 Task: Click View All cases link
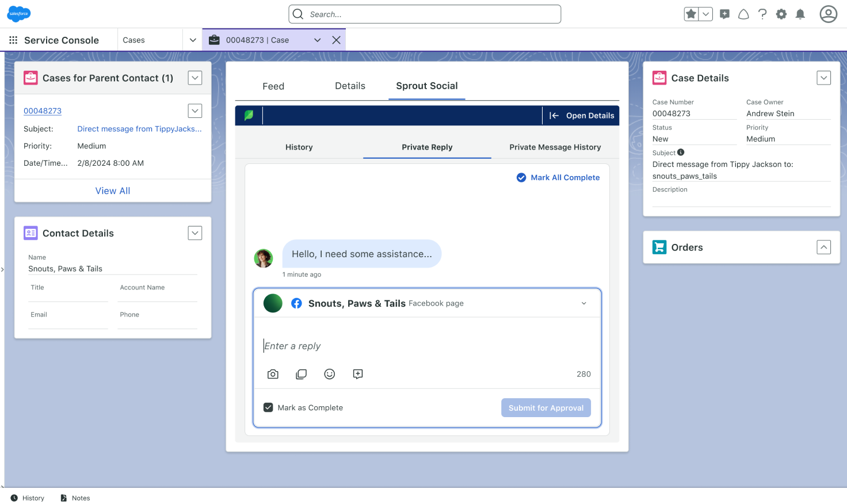point(113,191)
